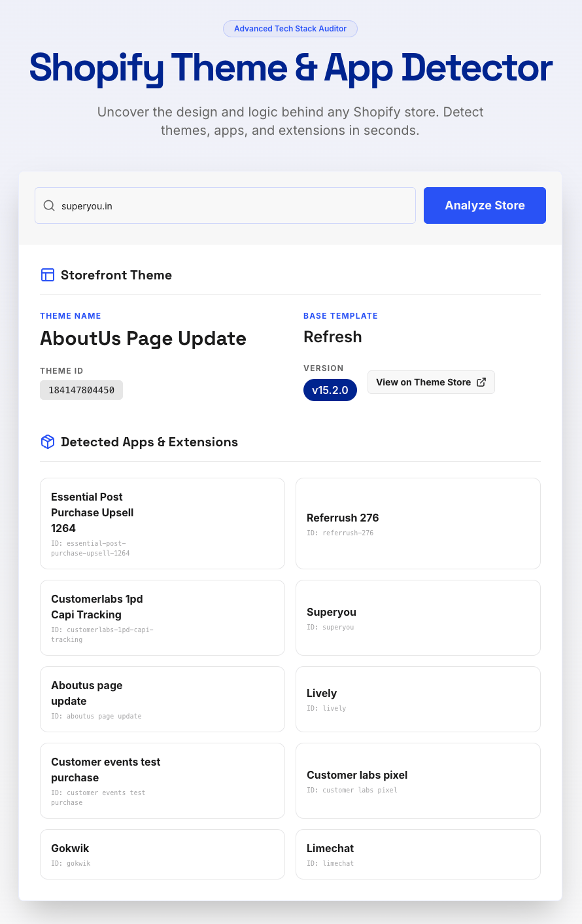Click the AboutUs Page Update theme name

pos(143,338)
